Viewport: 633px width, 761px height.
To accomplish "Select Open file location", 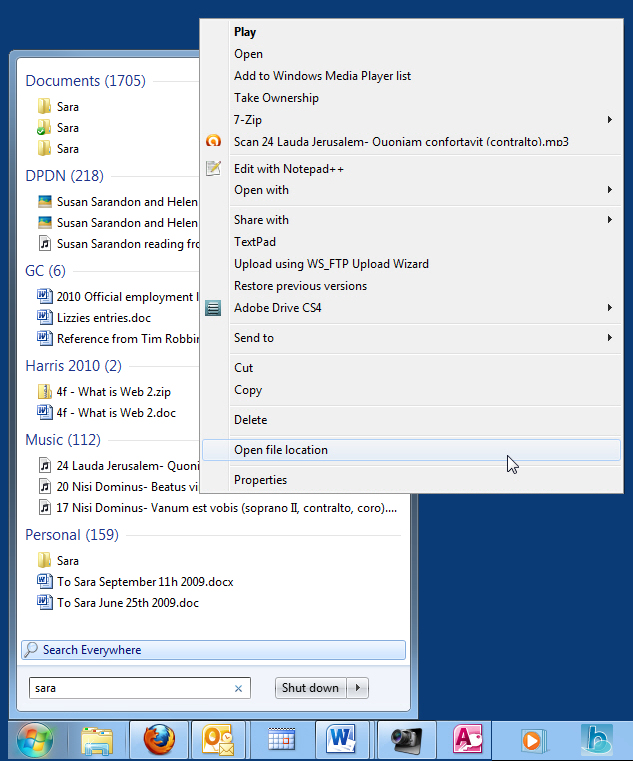I will coord(411,450).
